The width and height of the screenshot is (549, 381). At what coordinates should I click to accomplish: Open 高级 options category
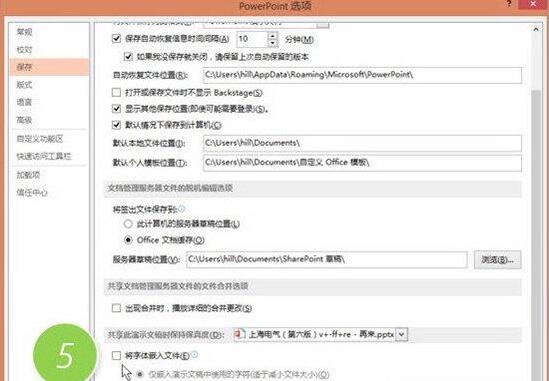click(24, 120)
